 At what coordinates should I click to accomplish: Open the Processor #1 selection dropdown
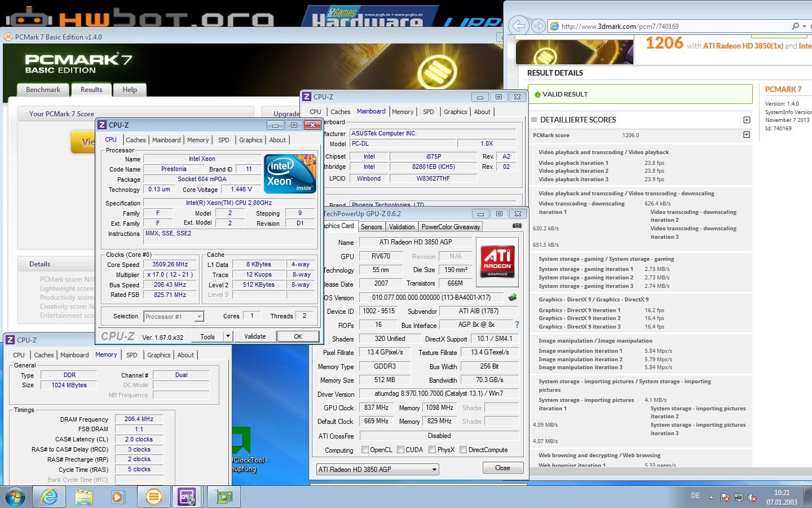(x=173, y=317)
